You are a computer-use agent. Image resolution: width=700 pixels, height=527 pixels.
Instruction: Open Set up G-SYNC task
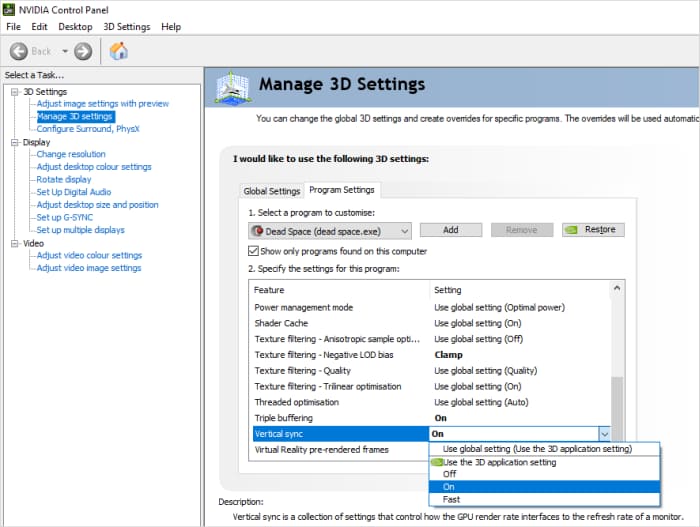65,217
